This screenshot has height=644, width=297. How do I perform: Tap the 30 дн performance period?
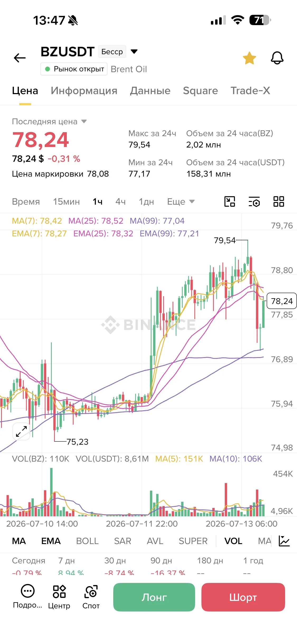(115, 560)
